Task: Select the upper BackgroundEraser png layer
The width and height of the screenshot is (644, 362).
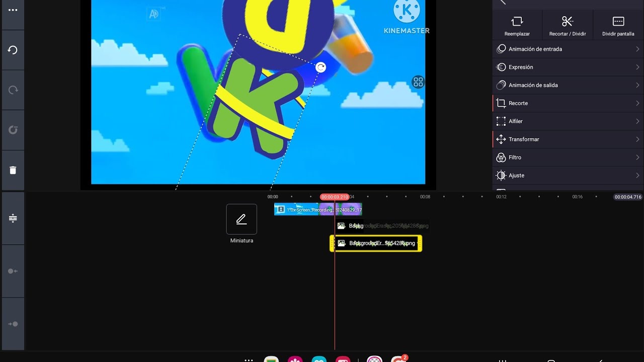Action: 382,226
